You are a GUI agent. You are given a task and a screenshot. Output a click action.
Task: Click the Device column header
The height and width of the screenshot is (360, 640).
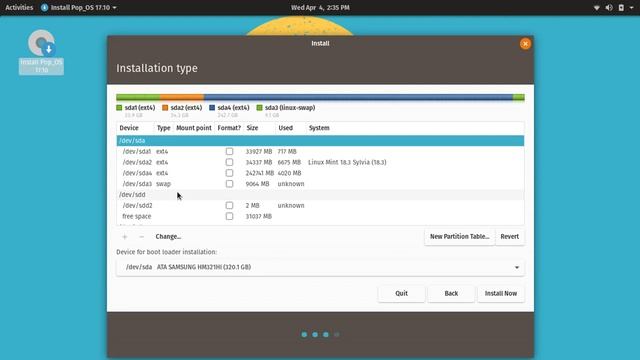[x=135, y=128]
